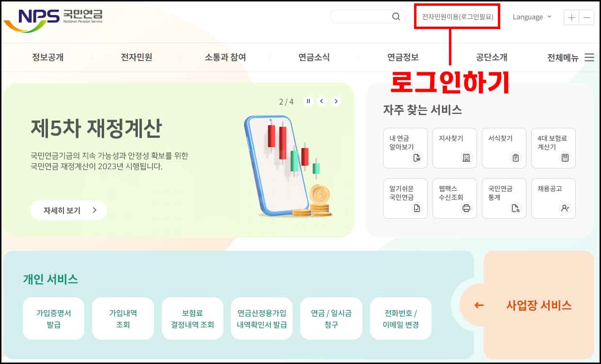
Task: Open the 채용공고 recruitment tile
Action: [554, 198]
